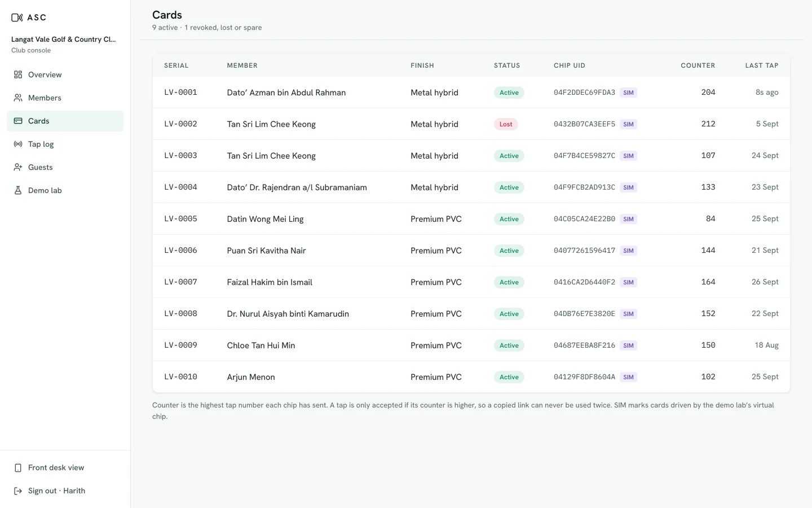
Task: Click the Members people icon
Action: coord(18,98)
